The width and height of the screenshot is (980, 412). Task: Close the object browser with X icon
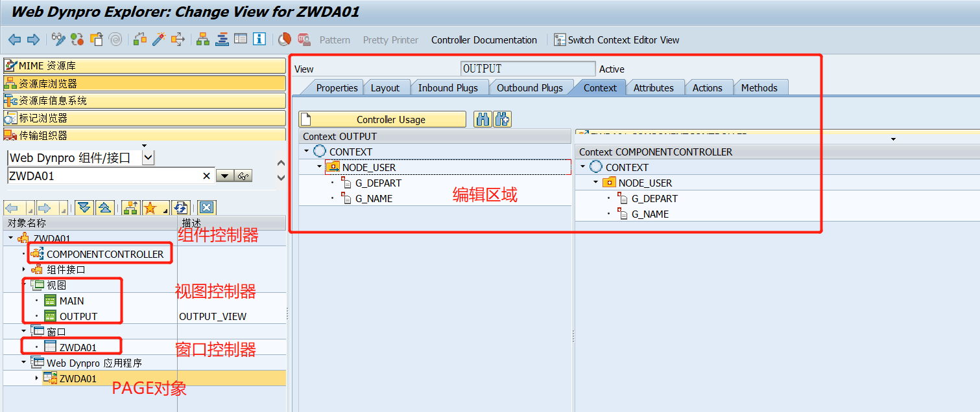pos(206,207)
